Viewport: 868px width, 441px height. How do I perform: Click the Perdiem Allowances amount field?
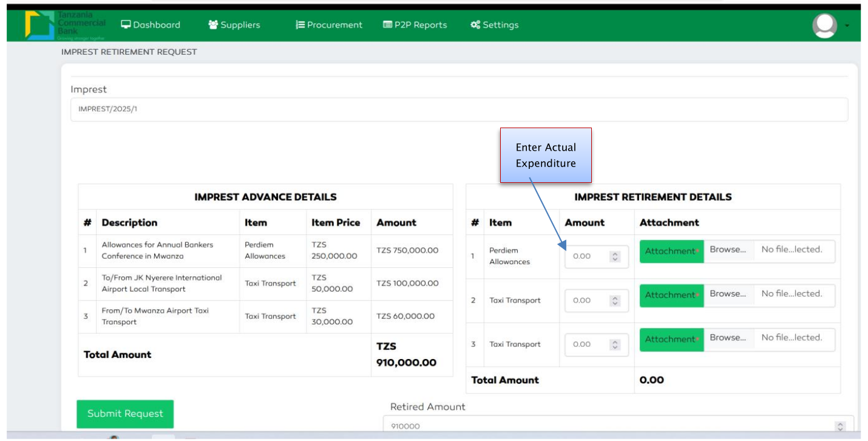[x=586, y=256]
